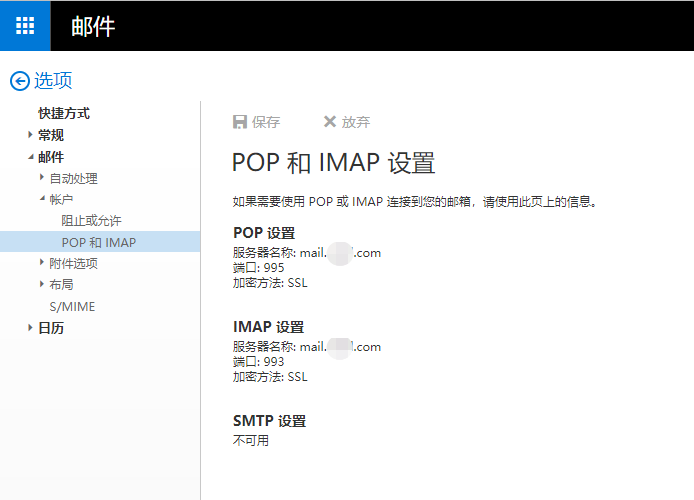Select 快捷方式 in the sidebar
The image size is (694, 500).
[x=64, y=113]
